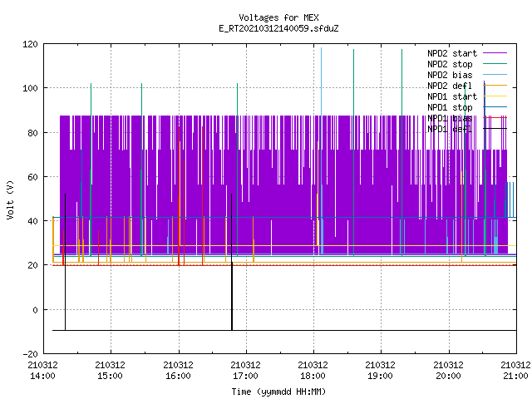This screenshot has height=399, width=532.
Task: Click the 'NPD1 start' legend label
Action: tap(452, 96)
